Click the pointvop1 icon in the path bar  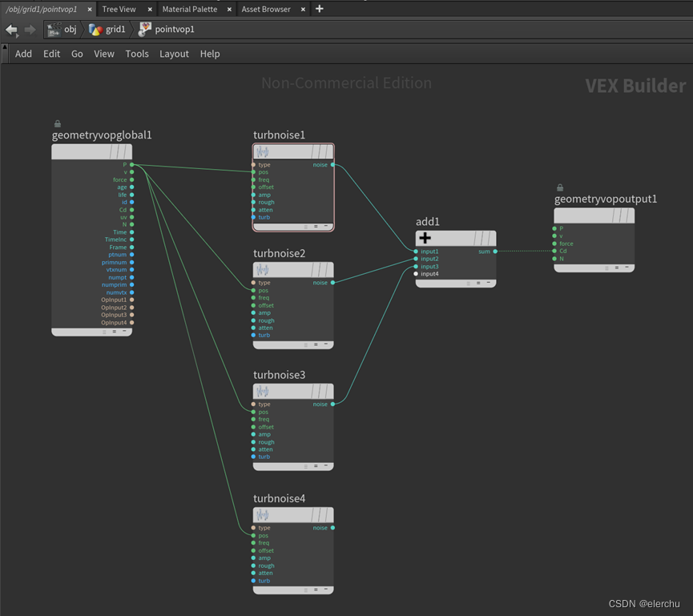[x=143, y=30]
